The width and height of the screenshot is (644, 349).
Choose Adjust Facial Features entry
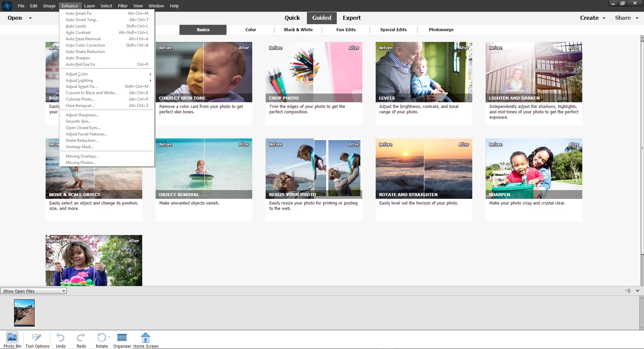107,134
